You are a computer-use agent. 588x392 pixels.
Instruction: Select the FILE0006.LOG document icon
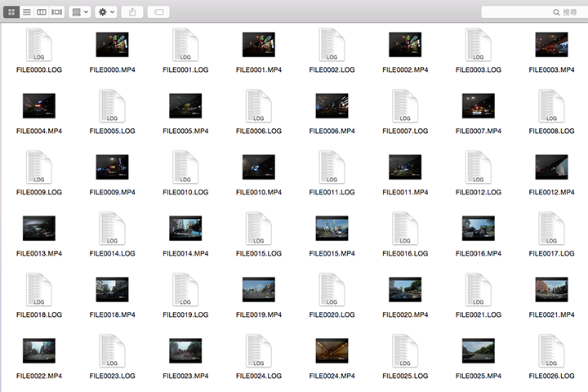click(x=259, y=106)
